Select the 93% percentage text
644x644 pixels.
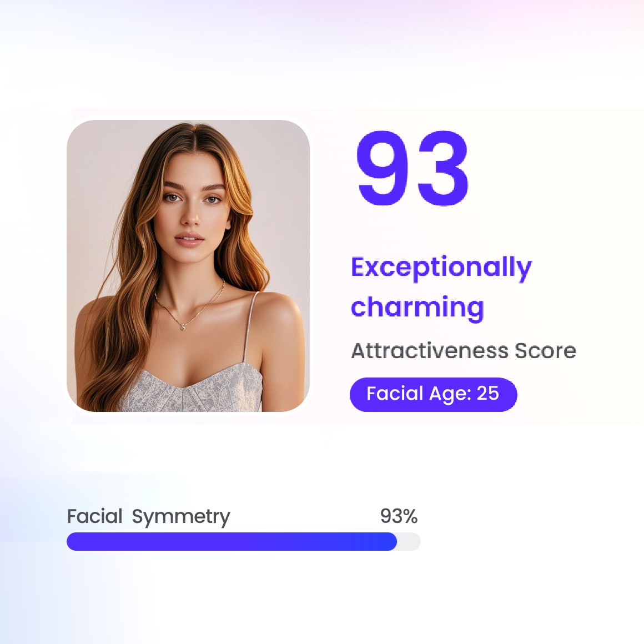click(399, 516)
